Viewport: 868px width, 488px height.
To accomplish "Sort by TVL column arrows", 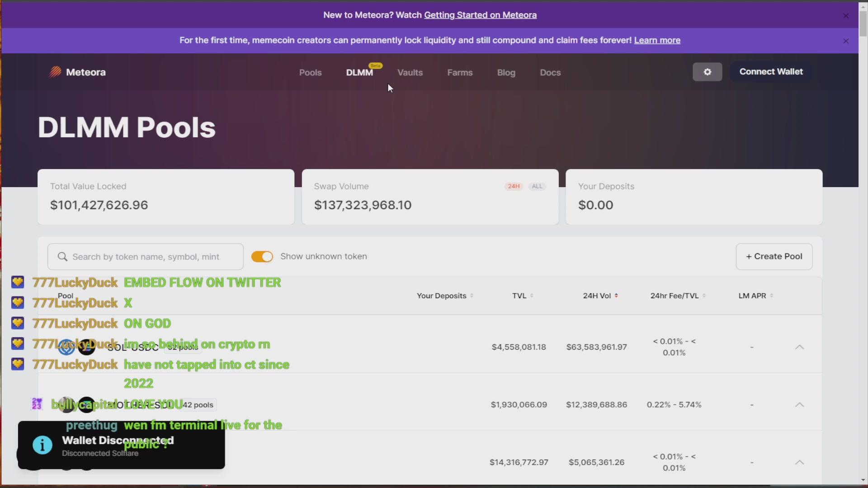I will tap(532, 296).
